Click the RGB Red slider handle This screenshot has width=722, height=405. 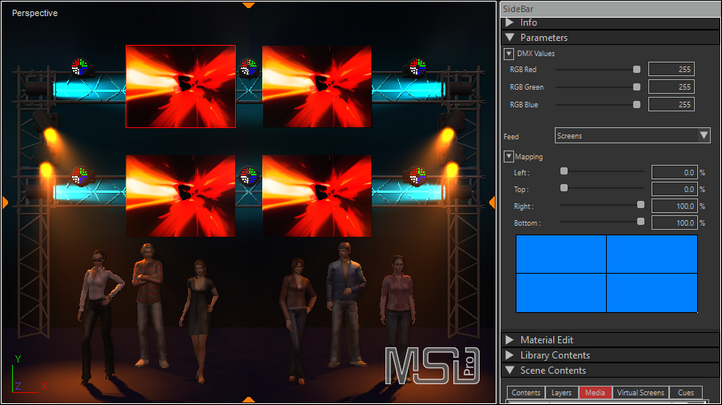[x=636, y=69]
